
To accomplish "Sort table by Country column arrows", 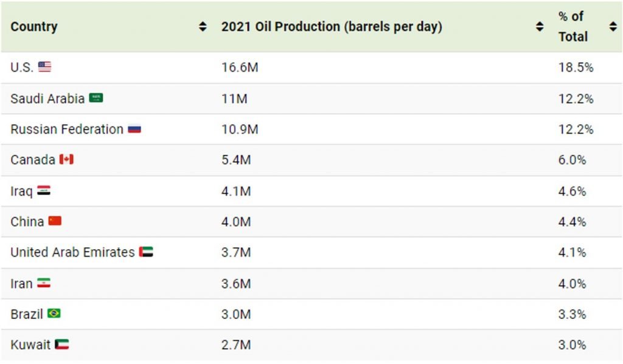I will click(x=203, y=27).
